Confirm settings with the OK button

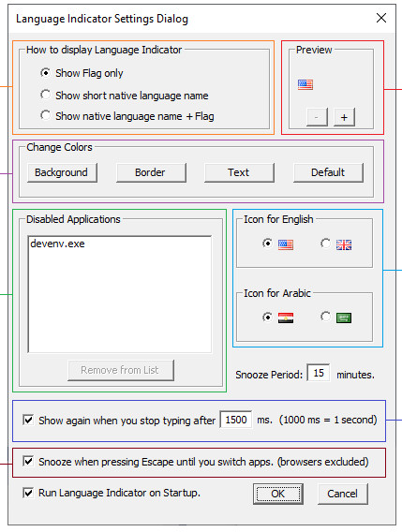point(278,494)
